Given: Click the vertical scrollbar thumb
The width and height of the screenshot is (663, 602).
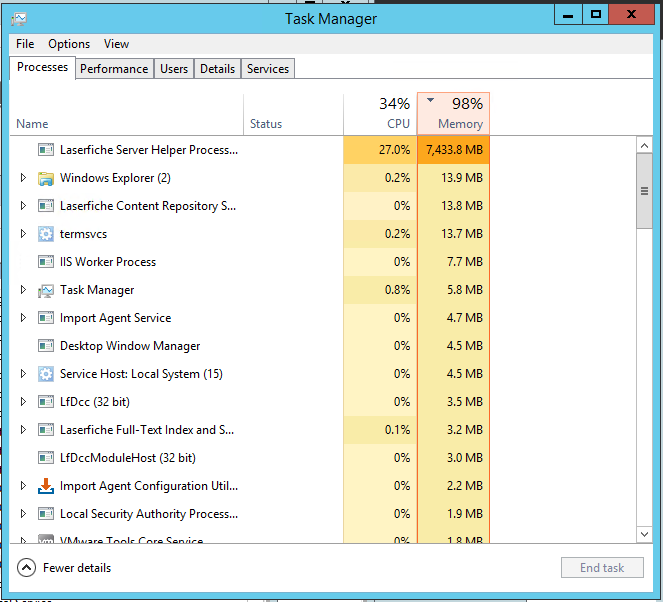Looking at the screenshot, I should pyautogui.click(x=644, y=191).
